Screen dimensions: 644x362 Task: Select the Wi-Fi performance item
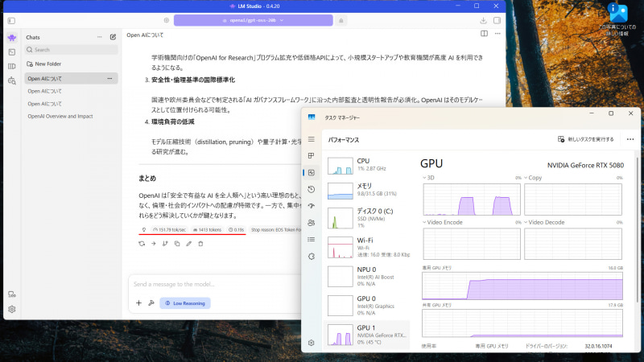tap(368, 247)
